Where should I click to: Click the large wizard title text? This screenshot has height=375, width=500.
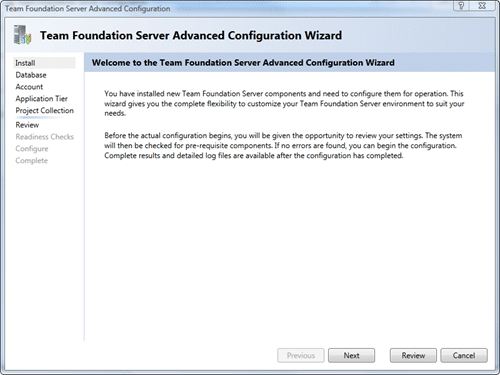[x=191, y=35]
